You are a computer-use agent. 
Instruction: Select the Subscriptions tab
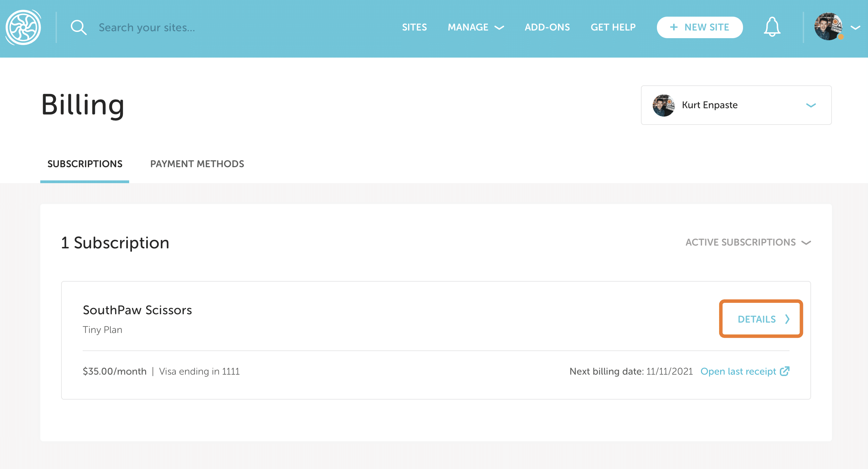pyautogui.click(x=85, y=164)
